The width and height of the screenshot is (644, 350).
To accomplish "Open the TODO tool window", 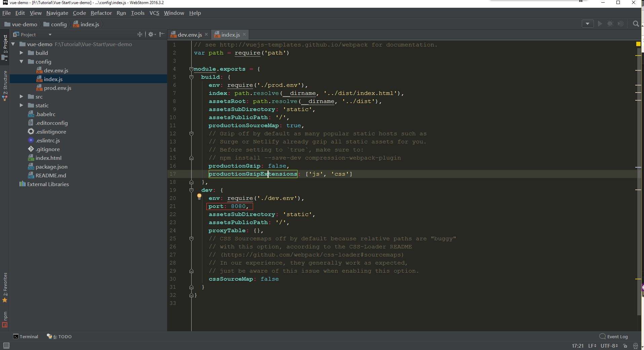I will [59, 337].
